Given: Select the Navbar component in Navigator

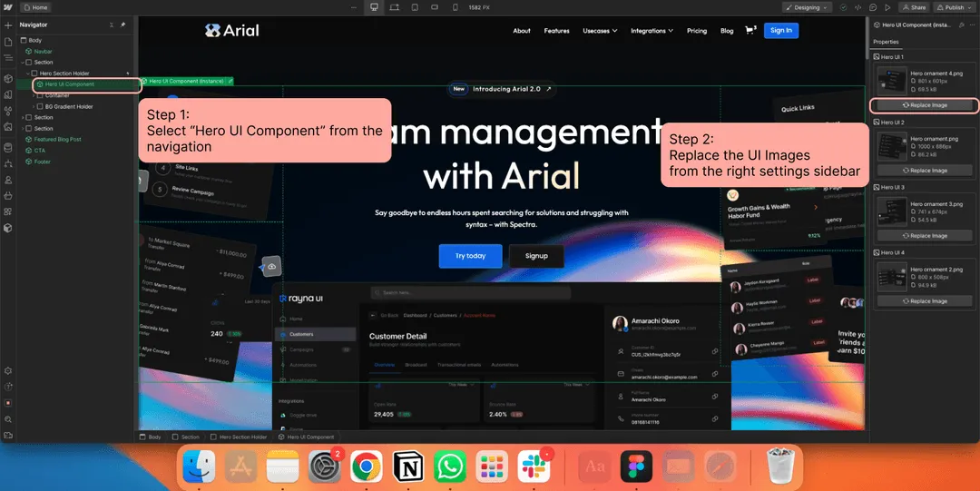Looking at the screenshot, I should (x=43, y=52).
